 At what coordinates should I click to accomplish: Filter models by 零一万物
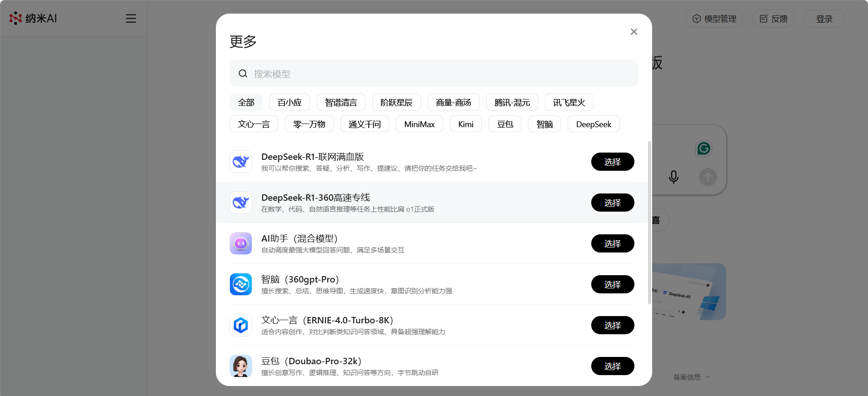click(309, 124)
